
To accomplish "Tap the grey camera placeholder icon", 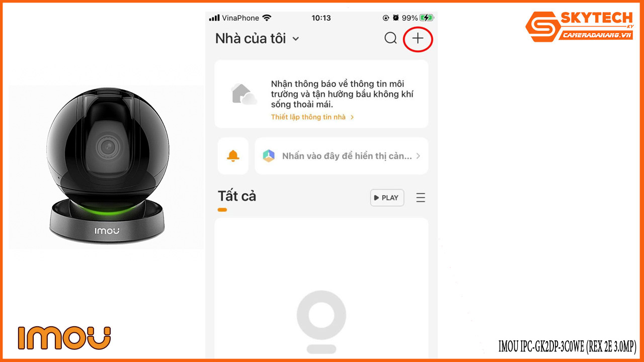I will (x=321, y=322).
